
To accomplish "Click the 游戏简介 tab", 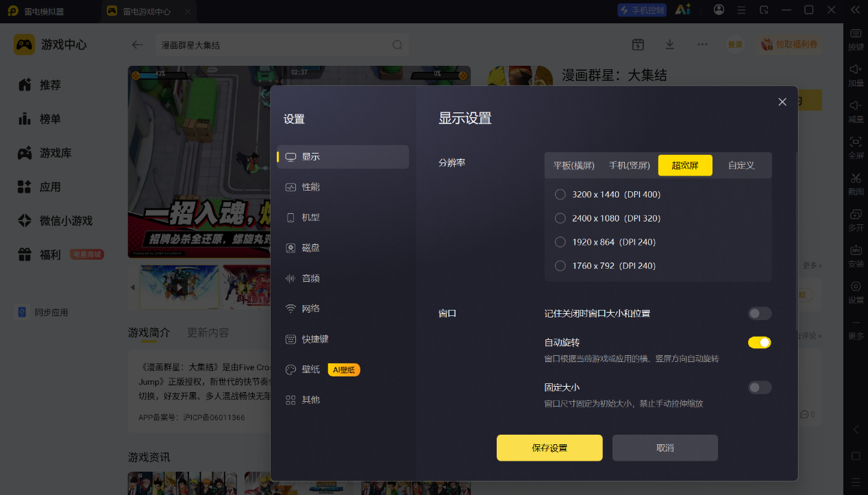I will coord(149,333).
